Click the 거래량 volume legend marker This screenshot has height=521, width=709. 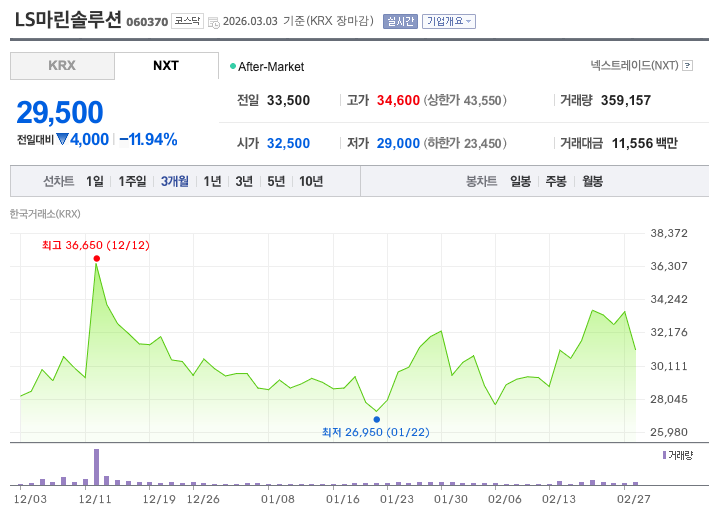point(664,455)
